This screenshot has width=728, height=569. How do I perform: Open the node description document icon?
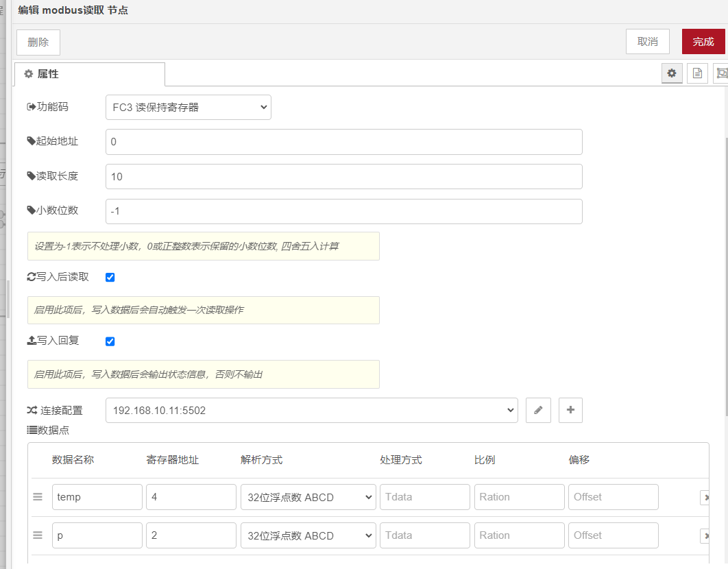pos(697,73)
